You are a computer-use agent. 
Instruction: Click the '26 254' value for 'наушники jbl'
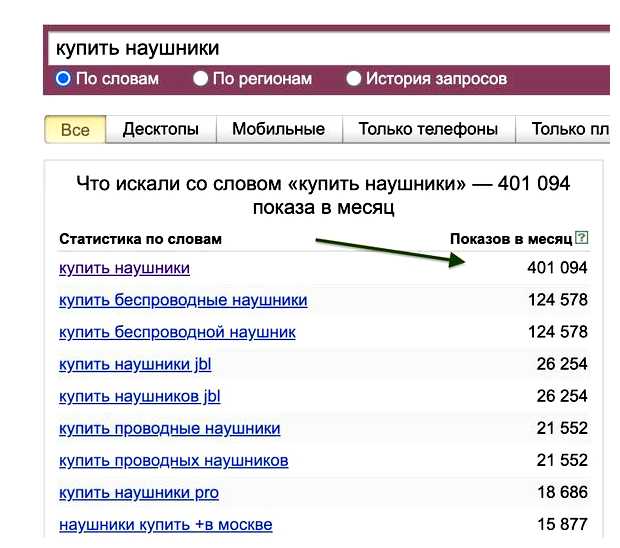tap(562, 364)
